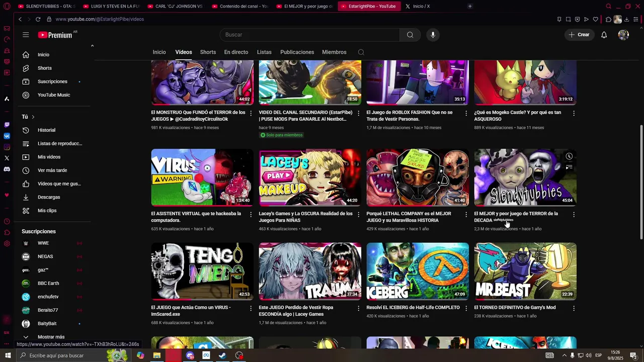Open Historial in the sidebar

55,130
